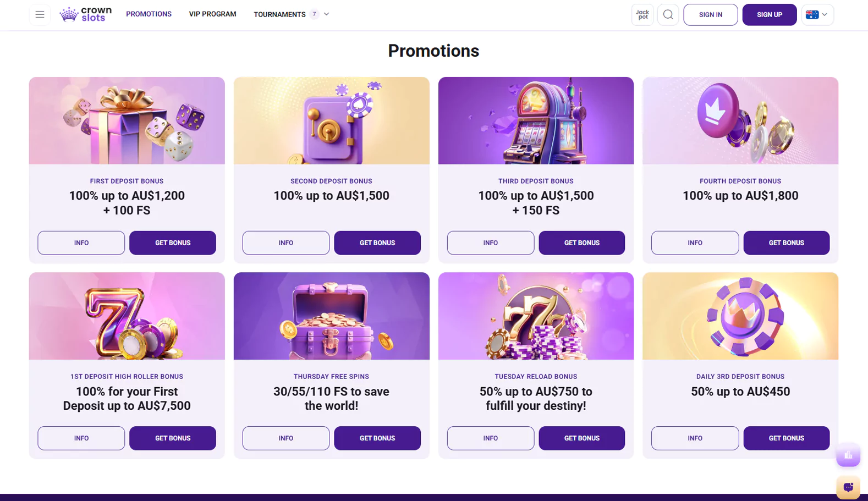Open the live chat bubble
The image size is (868, 501).
pyautogui.click(x=848, y=487)
